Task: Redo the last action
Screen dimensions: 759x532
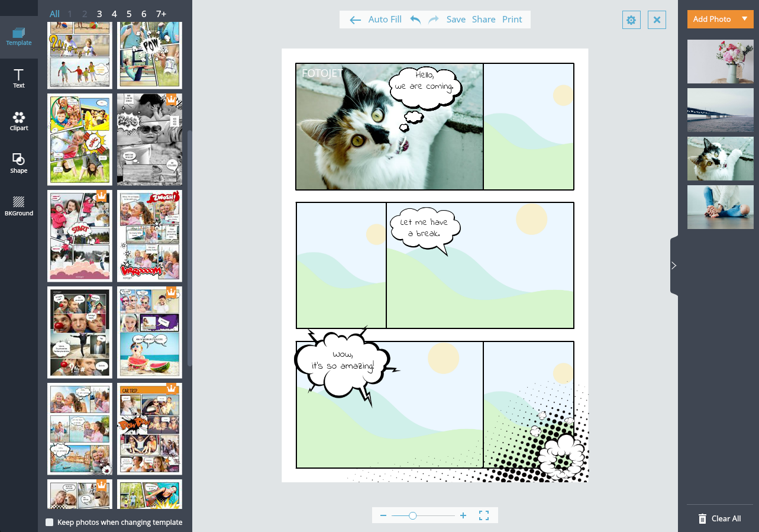Action: pos(434,20)
